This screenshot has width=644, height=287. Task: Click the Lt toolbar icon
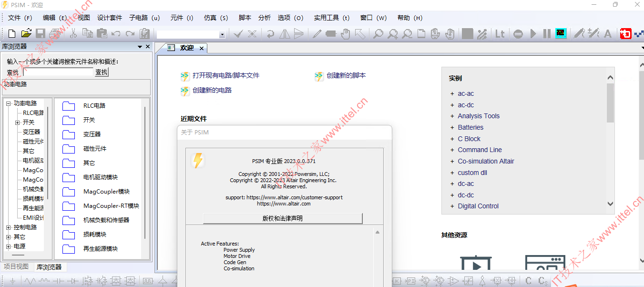(x=500, y=33)
